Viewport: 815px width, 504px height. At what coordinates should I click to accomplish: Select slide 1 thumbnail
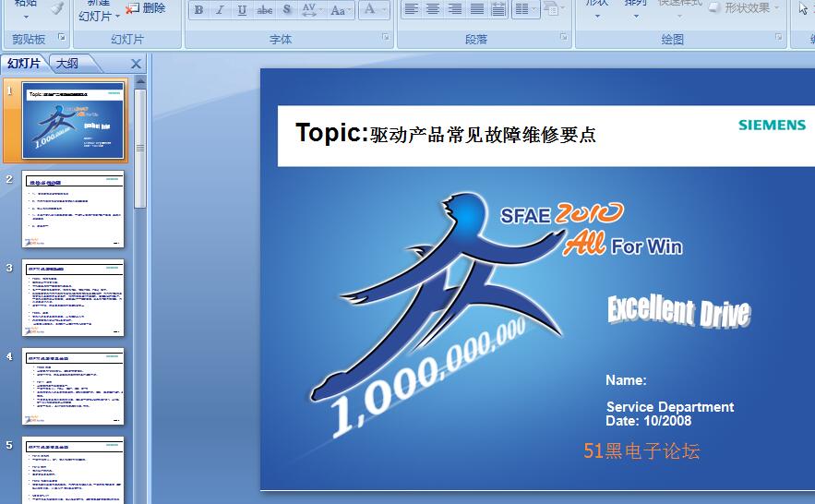tap(73, 121)
